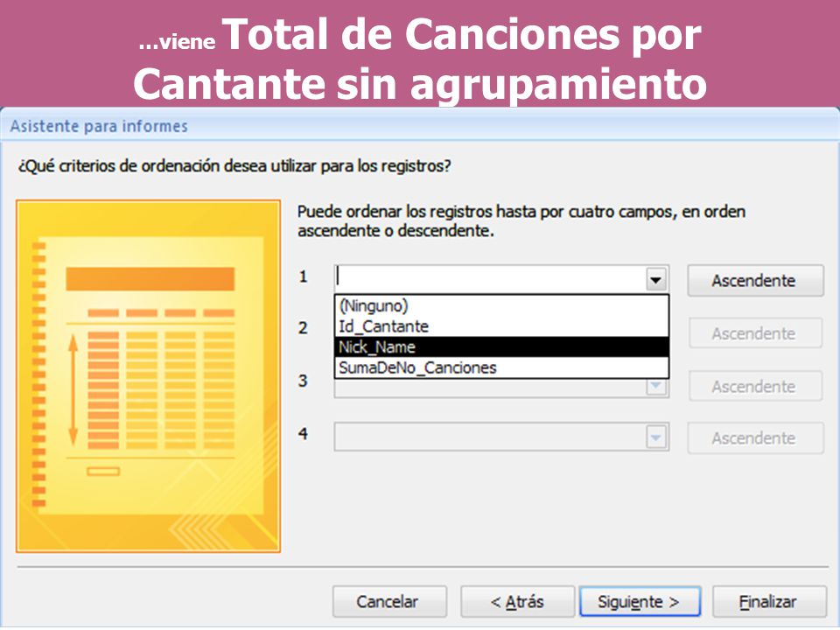Pick the highlighted Nick_Name option
Image resolution: width=840 pixels, height=630 pixels.
(x=501, y=347)
